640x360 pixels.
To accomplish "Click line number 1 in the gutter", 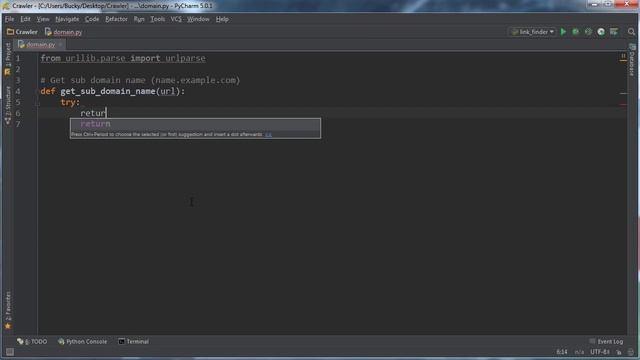I will [18, 58].
